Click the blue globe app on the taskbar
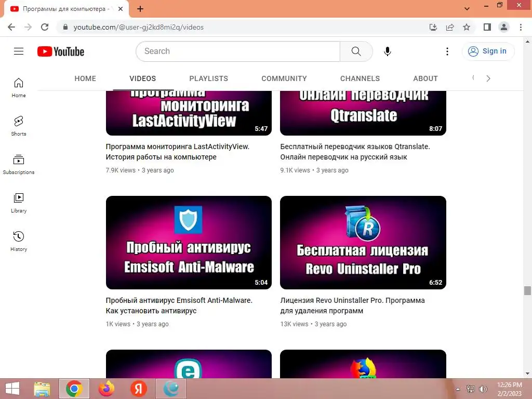The width and height of the screenshot is (532, 399). [171, 389]
